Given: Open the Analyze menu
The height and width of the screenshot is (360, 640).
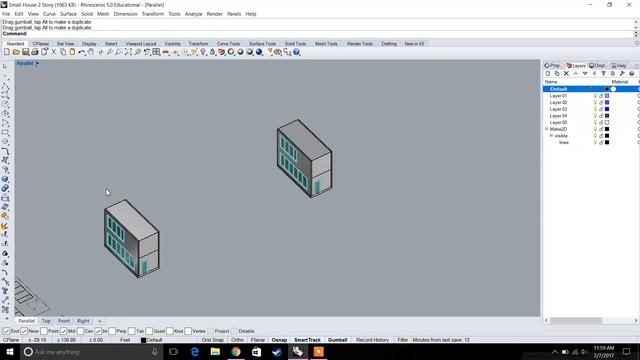Looking at the screenshot, I should [x=193, y=14].
